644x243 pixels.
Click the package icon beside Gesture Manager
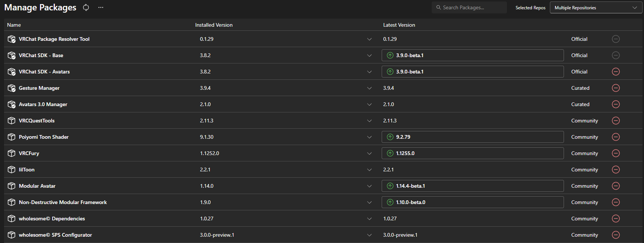pyautogui.click(x=11, y=88)
